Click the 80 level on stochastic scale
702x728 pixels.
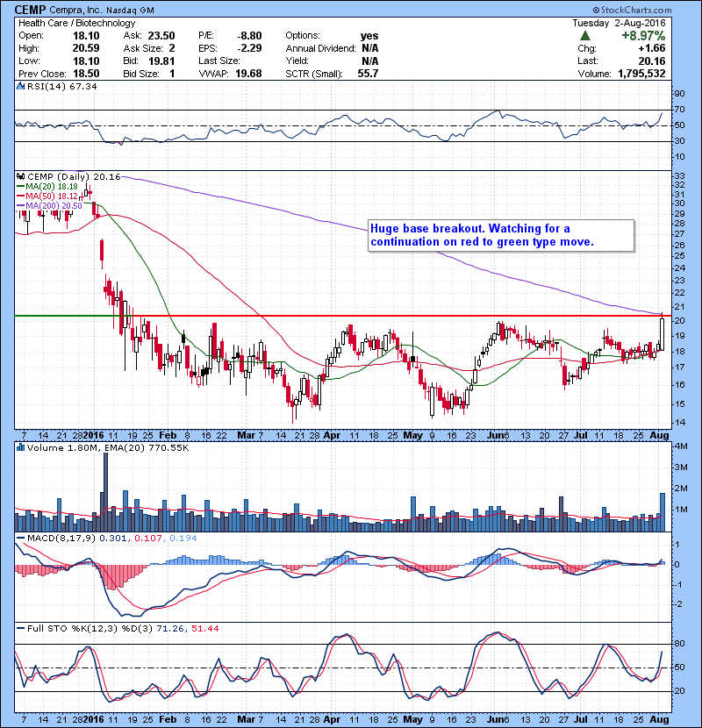pyautogui.click(x=679, y=644)
